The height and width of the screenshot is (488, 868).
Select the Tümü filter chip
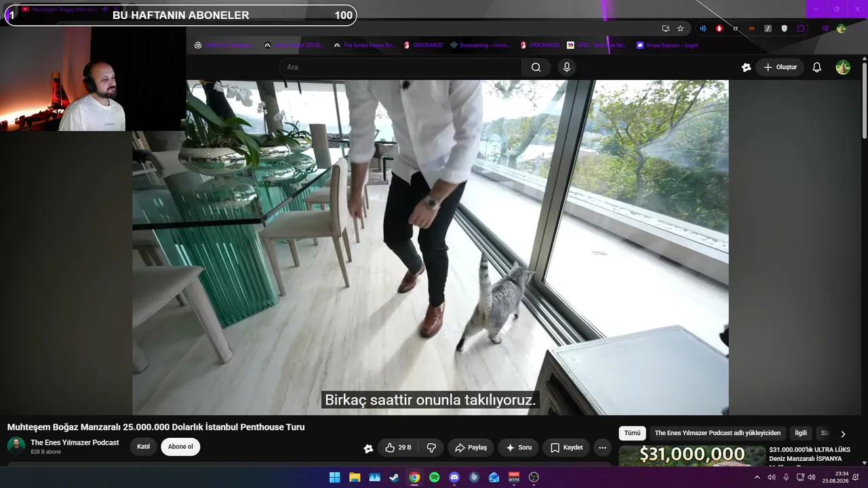[632, 433]
